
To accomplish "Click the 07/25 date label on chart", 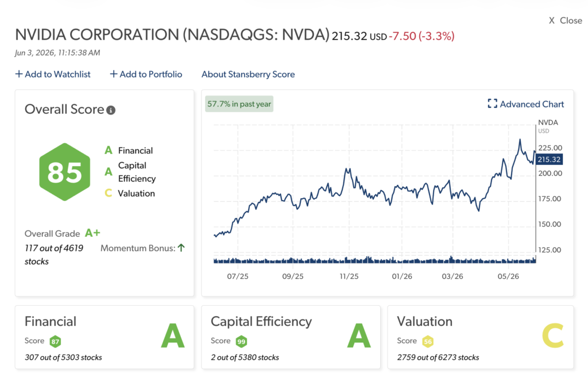I will tap(238, 276).
